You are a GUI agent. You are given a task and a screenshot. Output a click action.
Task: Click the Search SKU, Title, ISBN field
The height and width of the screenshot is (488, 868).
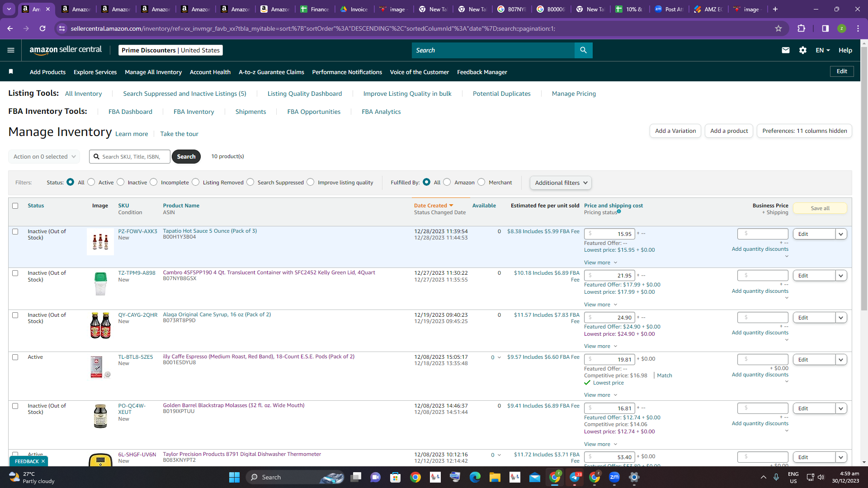tap(130, 157)
